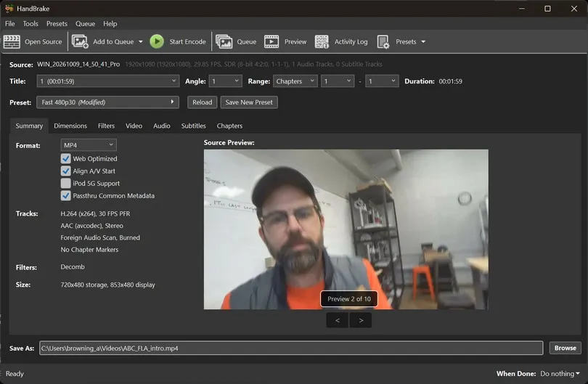Click the Open Source film clapper icon
Image resolution: width=588 pixels, height=384 pixels.
click(x=12, y=41)
